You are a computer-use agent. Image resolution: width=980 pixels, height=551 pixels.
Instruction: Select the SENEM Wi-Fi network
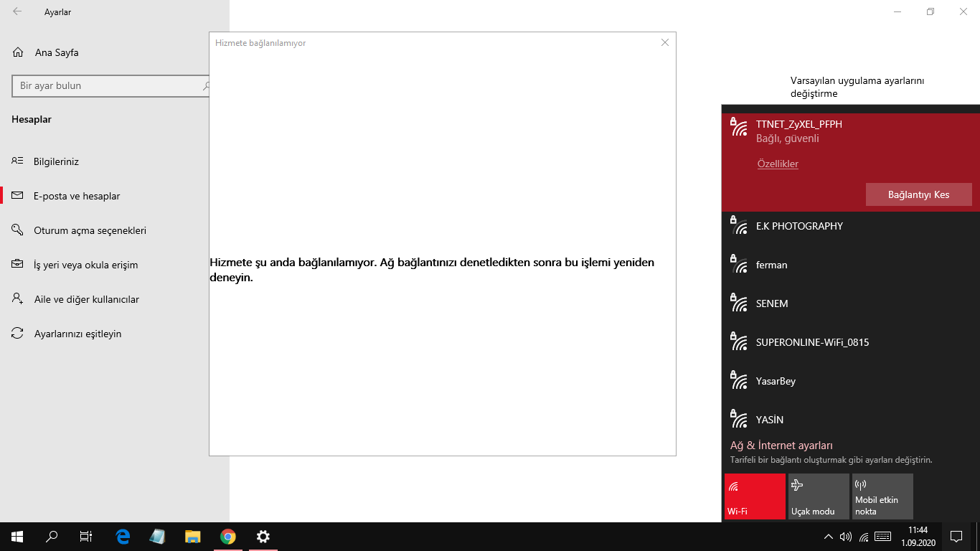(x=850, y=303)
